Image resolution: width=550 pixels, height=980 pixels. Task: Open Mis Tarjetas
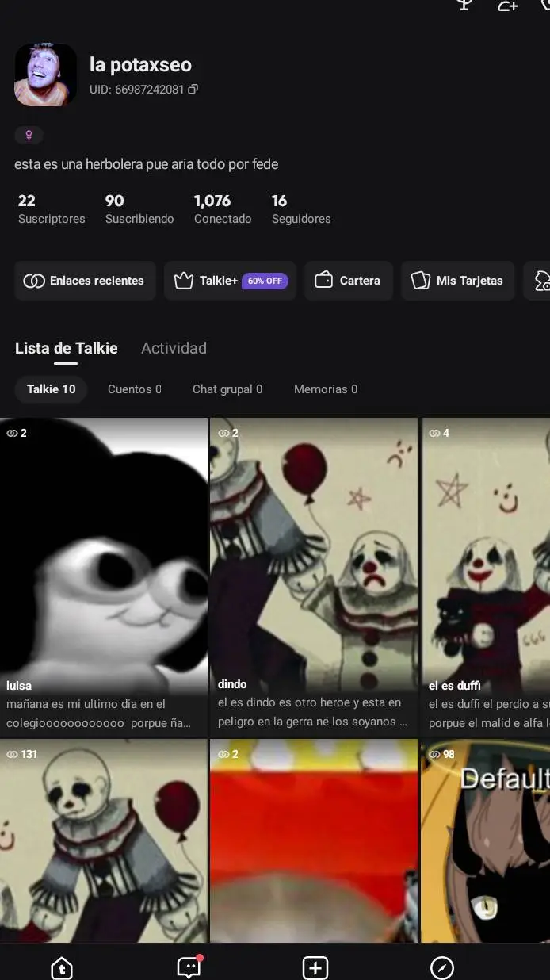click(x=457, y=281)
